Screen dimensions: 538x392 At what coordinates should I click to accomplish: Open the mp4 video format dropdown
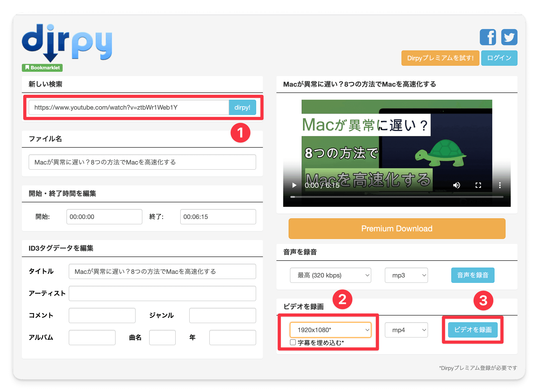click(x=406, y=330)
